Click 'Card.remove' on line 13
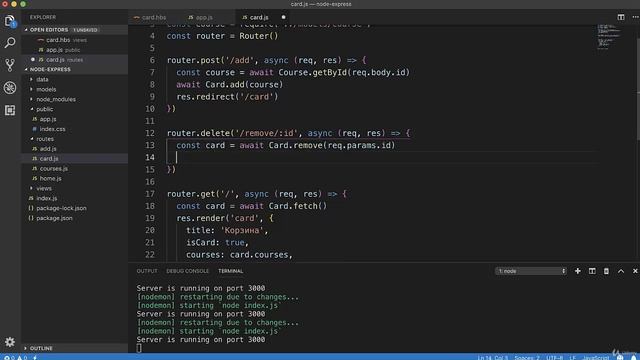Screen dimensions: 640x360 [296, 145]
